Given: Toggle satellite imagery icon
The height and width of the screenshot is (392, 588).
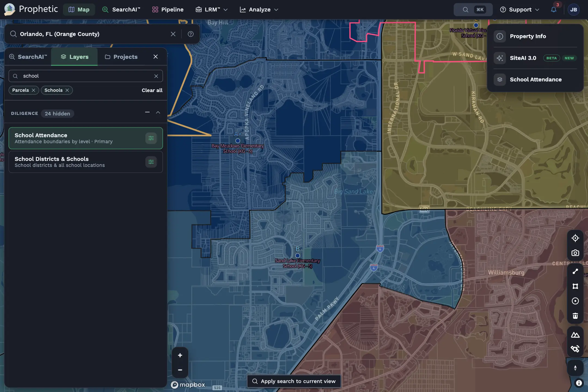Looking at the screenshot, I should pos(575,349).
